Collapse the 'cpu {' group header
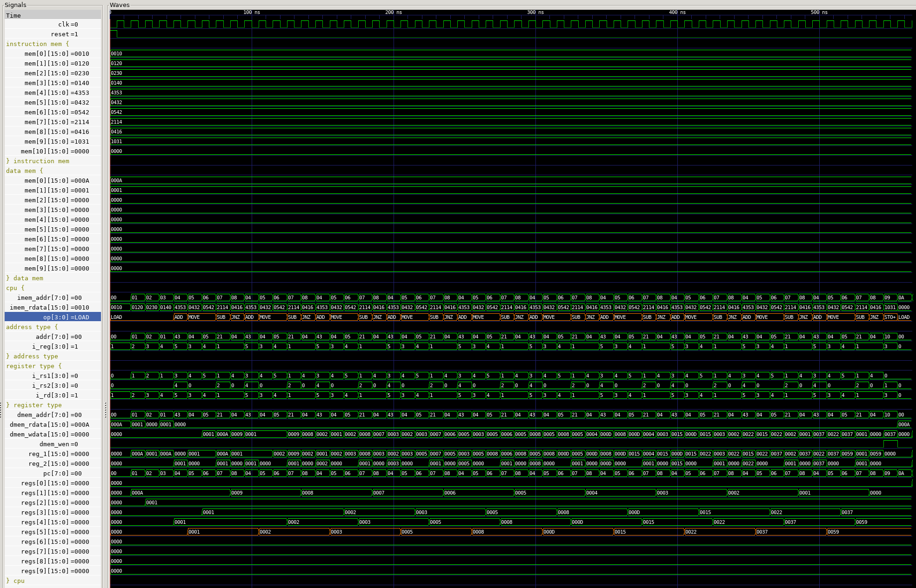The width and height of the screenshot is (916, 588). (x=53, y=288)
